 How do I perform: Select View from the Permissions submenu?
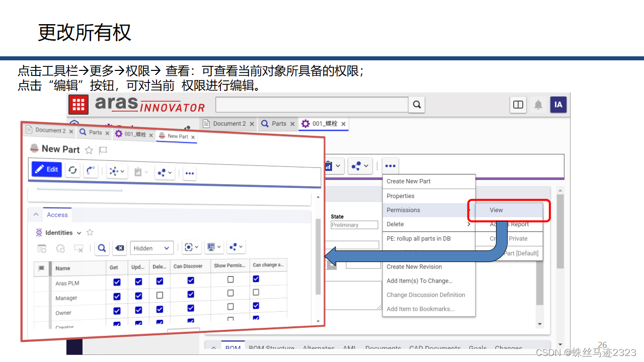(496, 210)
